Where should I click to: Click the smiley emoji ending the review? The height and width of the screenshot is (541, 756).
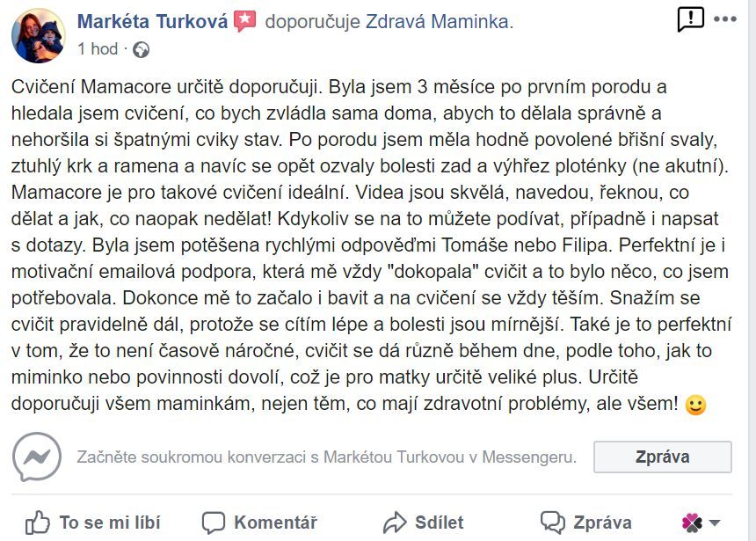695,405
